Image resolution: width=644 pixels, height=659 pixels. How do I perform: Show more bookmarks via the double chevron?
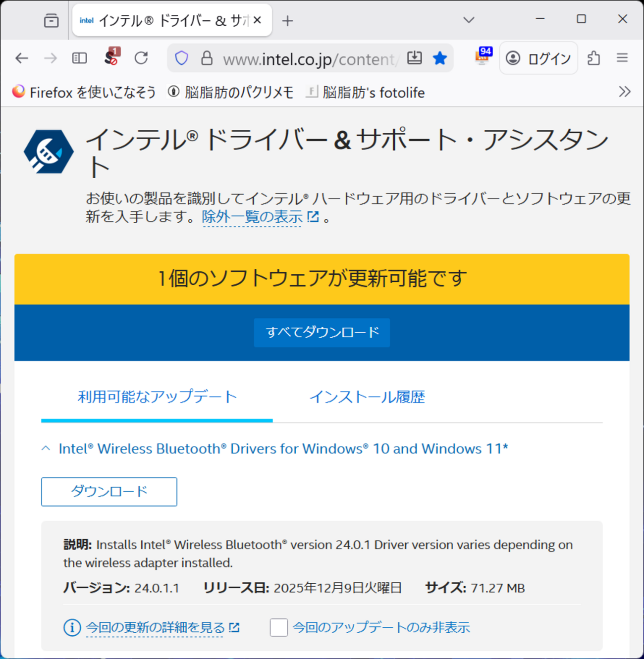coord(625,92)
